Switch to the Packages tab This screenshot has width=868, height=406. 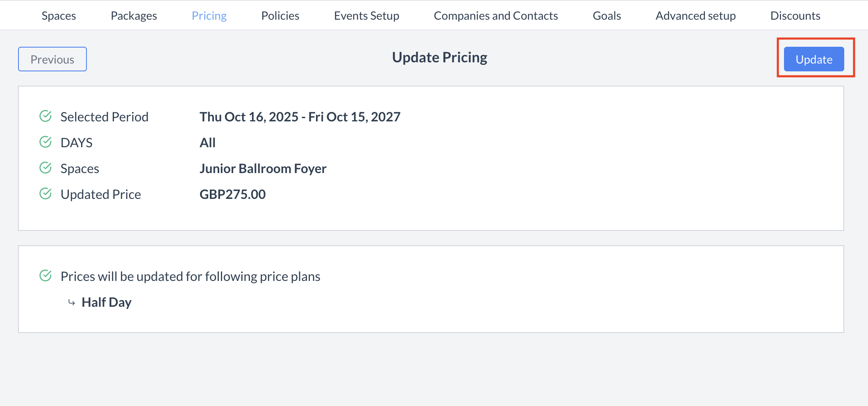coord(134,15)
